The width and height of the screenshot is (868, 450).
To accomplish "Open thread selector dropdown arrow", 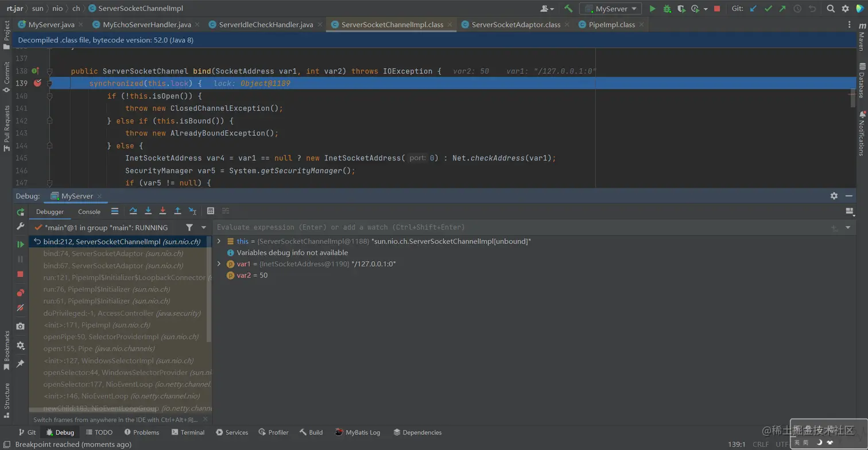I will 203,228.
